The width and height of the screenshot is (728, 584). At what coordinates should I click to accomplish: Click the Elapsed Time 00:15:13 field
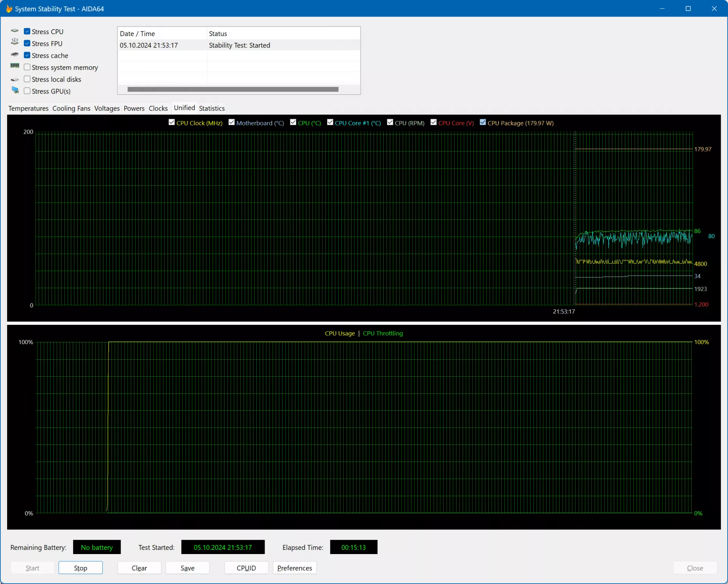tap(353, 547)
